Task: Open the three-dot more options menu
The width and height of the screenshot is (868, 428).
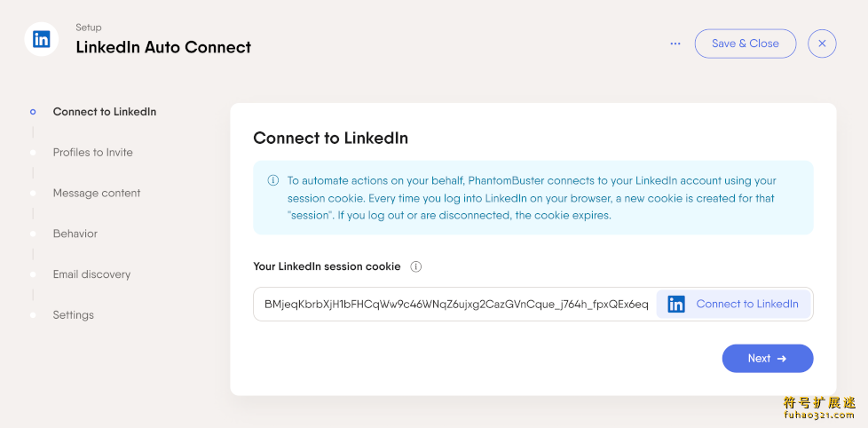Action: (675, 44)
